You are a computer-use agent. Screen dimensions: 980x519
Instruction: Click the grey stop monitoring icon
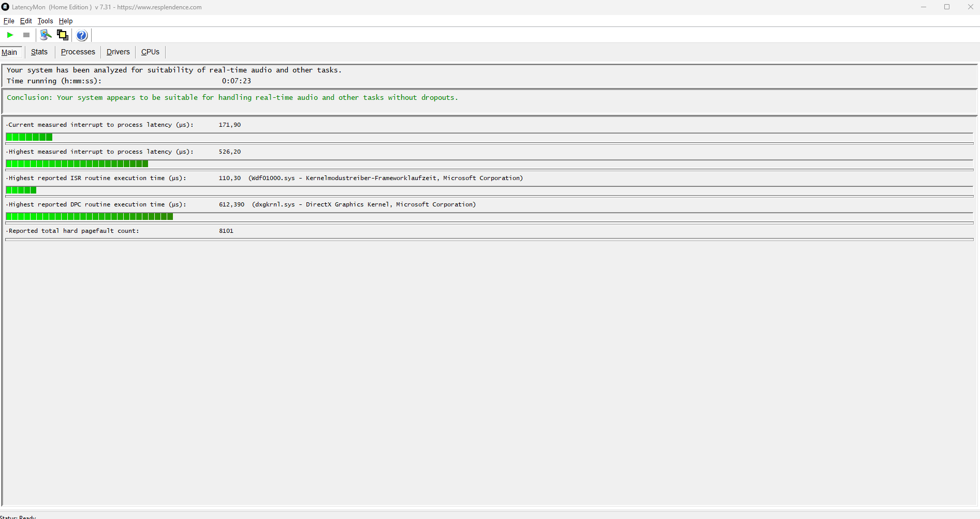pos(26,35)
